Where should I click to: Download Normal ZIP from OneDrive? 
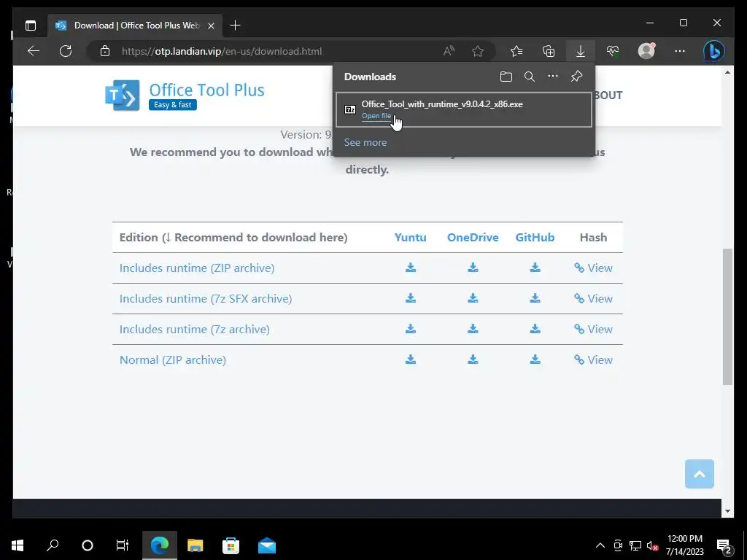coord(473,359)
